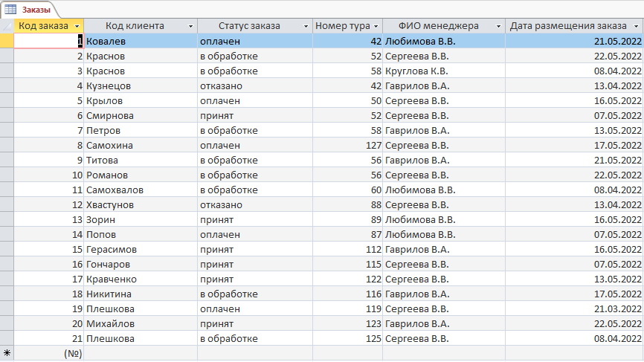The image size is (644, 362).
Task: Click the Код заказа cell of order 1
Action: coord(49,41)
